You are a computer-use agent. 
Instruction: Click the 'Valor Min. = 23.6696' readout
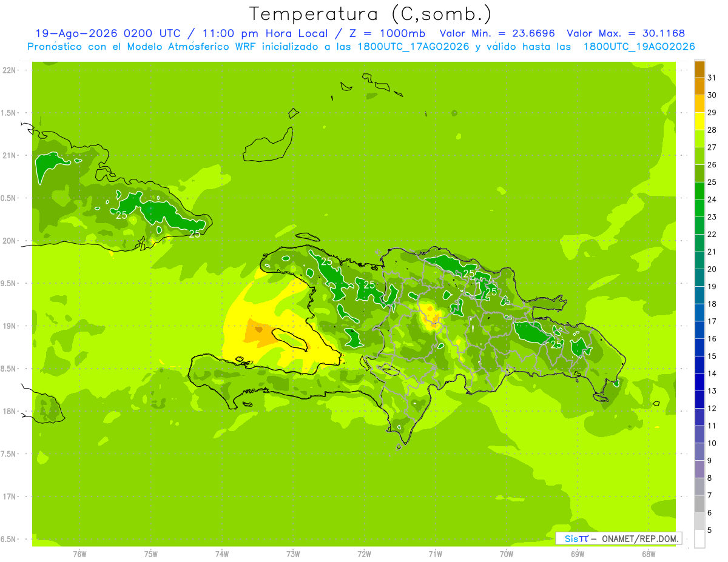point(497,33)
